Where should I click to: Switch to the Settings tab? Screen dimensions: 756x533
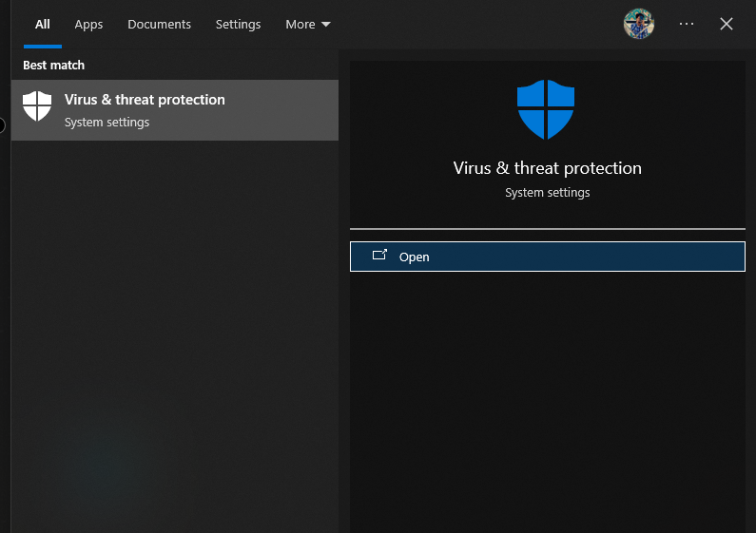point(238,24)
